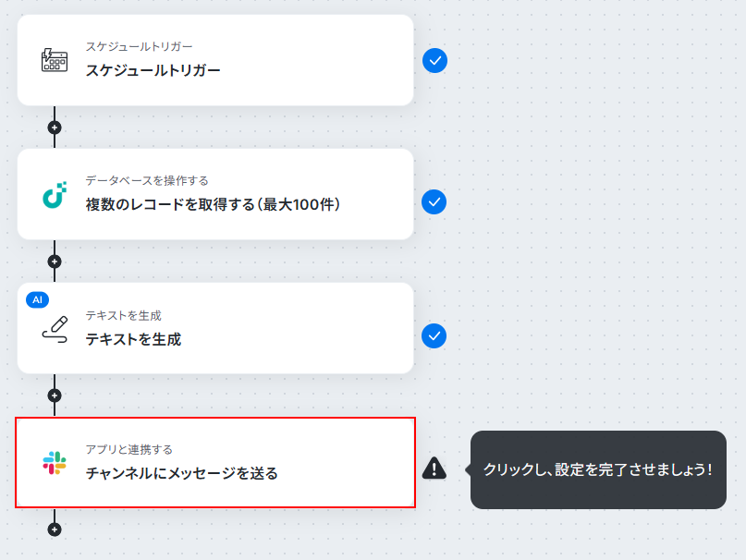Add a step below the Slack message card
This screenshot has width=746, height=560.
(55, 530)
